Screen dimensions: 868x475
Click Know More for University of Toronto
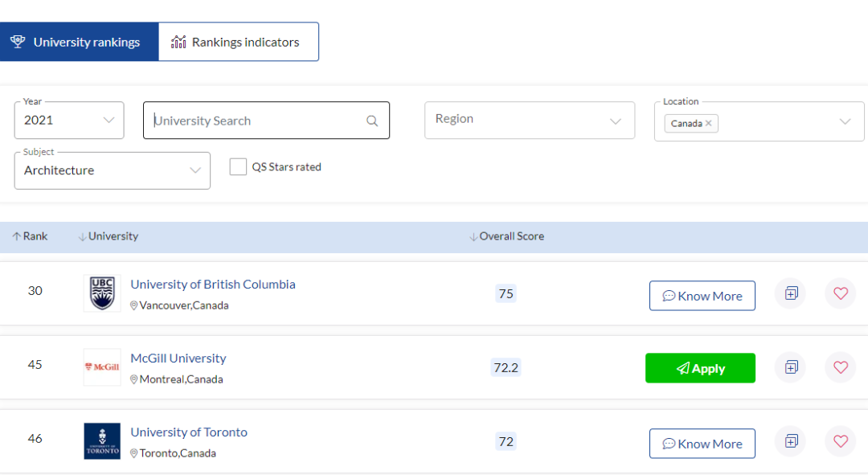click(x=702, y=444)
